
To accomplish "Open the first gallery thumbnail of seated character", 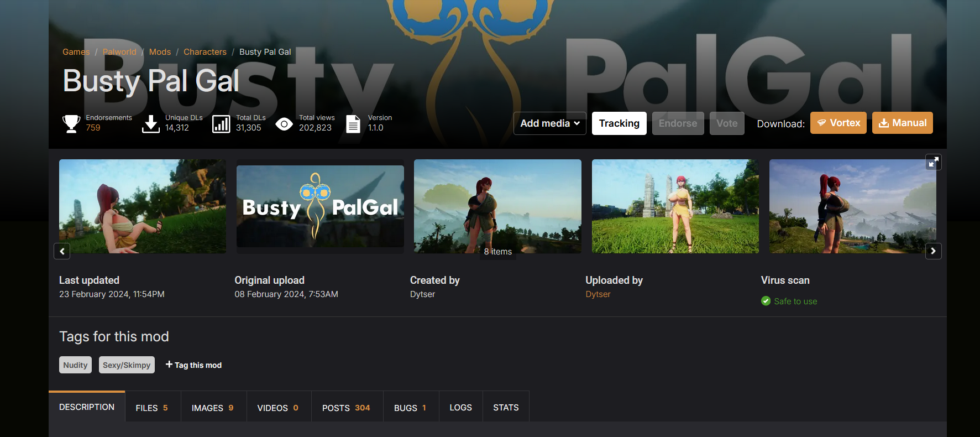I will (x=143, y=206).
